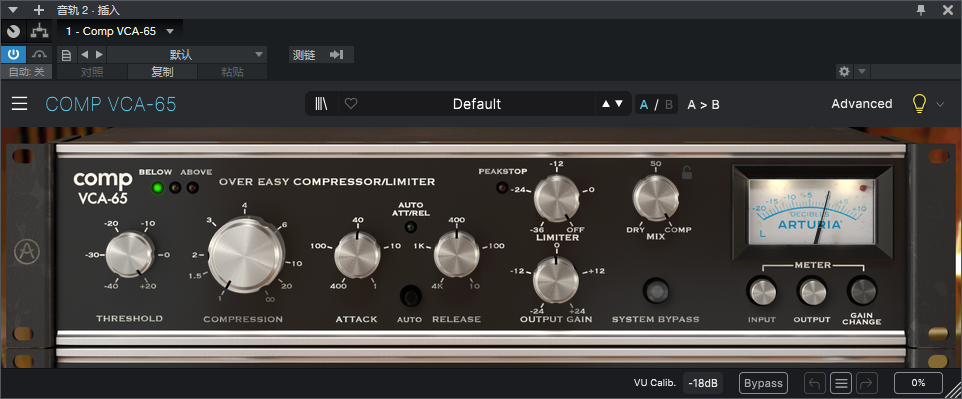Image resolution: width=962 pixels, height=399 pixels.
Task: Click the undo arrow in bottom bar
Action: tap(815, 383)
